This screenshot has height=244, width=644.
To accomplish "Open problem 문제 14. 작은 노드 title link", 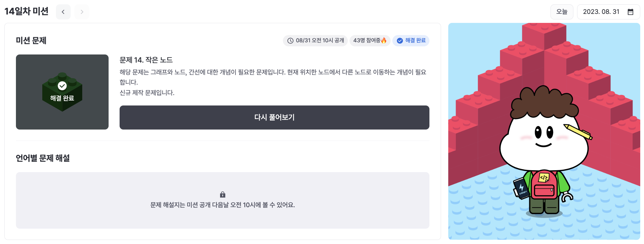I will 146,60.
